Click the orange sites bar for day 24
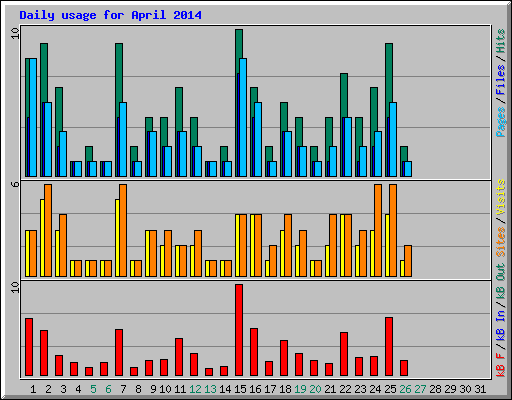 pos(378,230)
